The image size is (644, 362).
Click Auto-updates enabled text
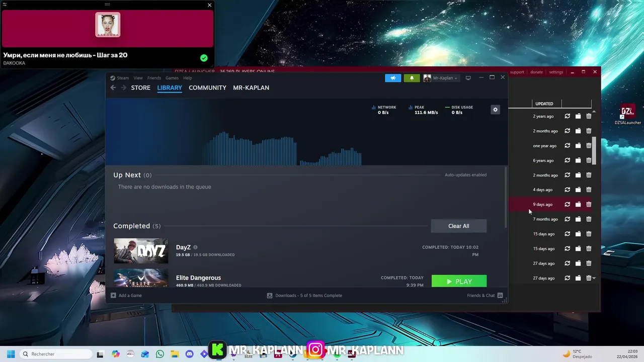pyautogui.click(x=465, y=175)
